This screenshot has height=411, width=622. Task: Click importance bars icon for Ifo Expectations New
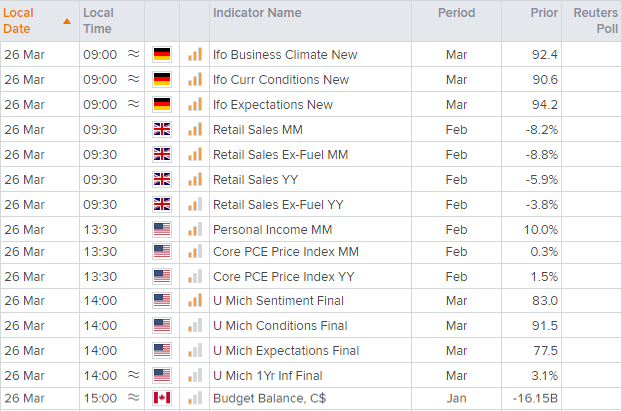pos(194,104)
